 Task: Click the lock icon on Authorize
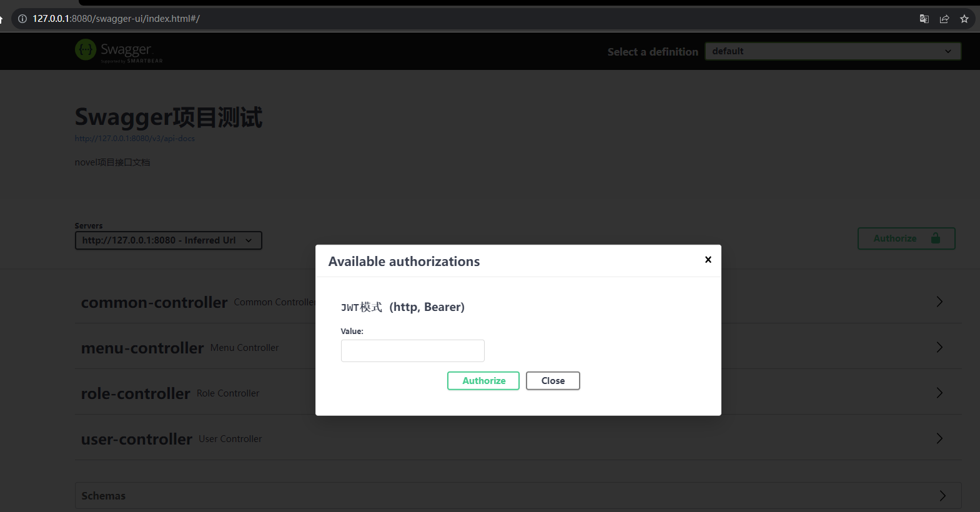[935, 239]
